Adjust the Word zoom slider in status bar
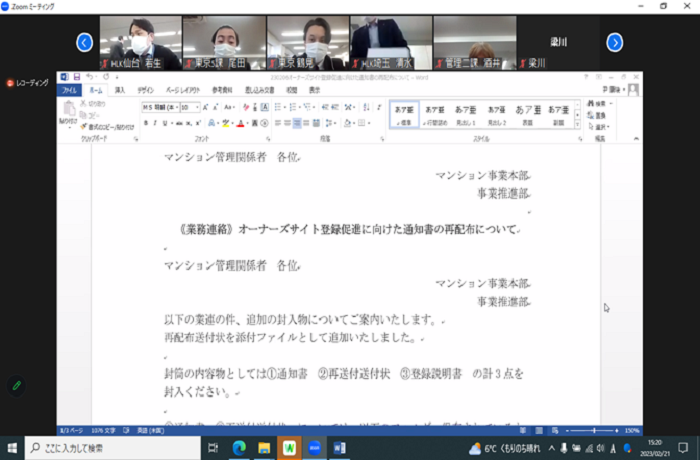 [594, 431]
